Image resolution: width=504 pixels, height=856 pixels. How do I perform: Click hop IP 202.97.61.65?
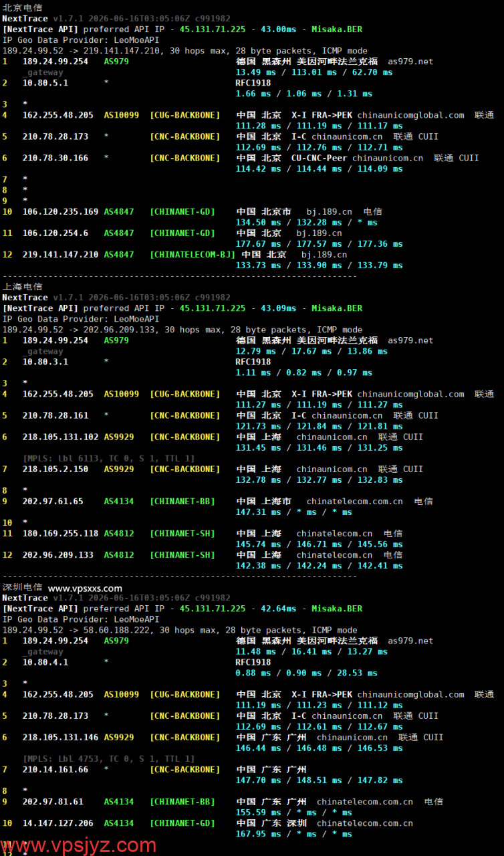(53, 501)
